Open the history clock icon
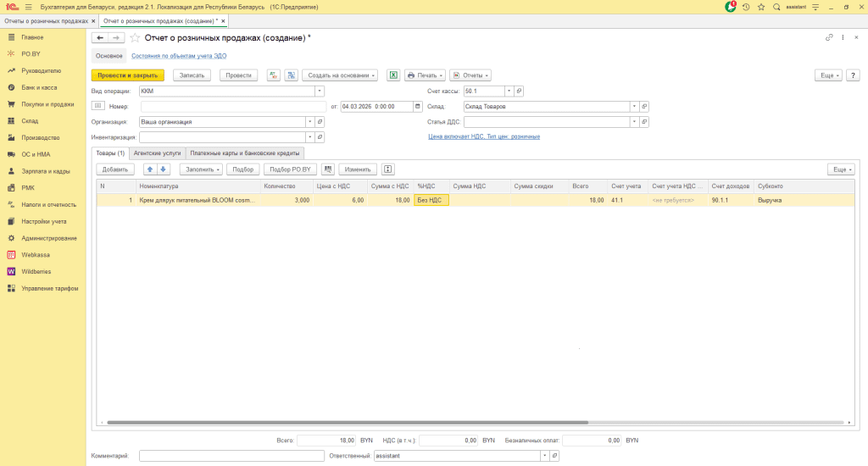 [746, 7]
